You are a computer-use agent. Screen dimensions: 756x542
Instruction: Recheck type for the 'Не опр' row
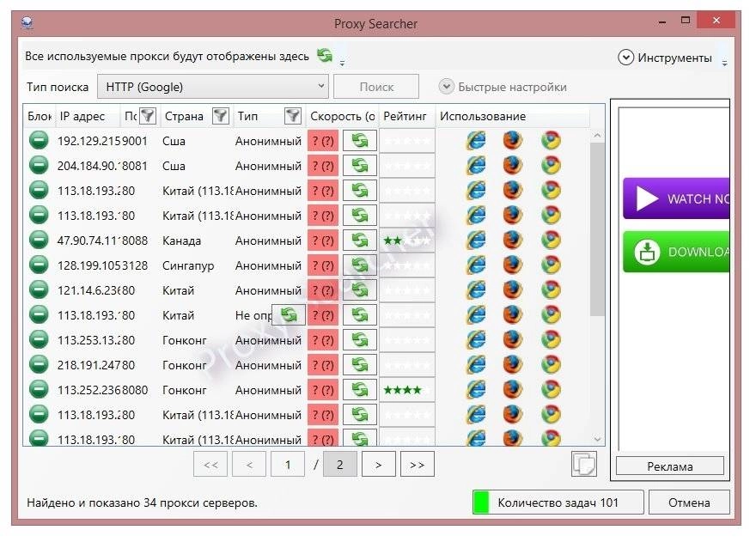click(289, 315)
